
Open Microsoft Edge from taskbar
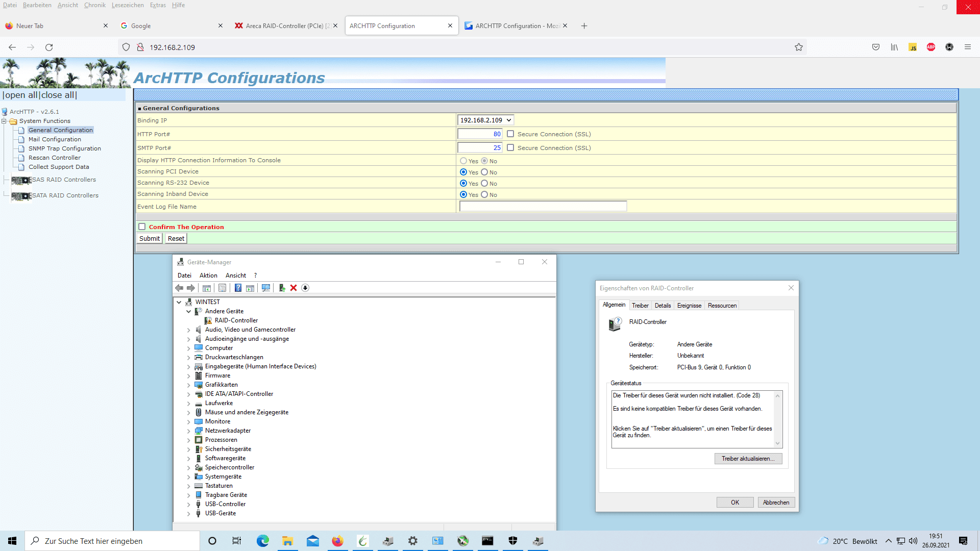[x=262, y=541]
